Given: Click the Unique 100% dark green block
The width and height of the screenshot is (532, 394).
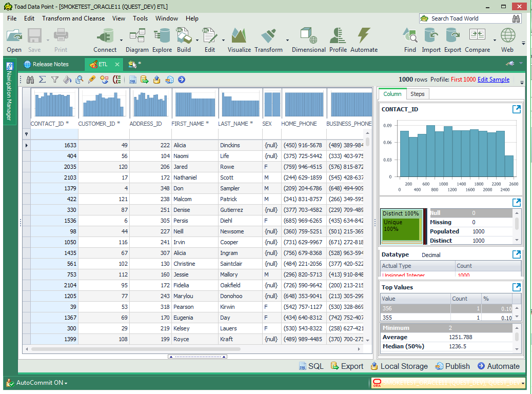Looking at the screenshot, I should [401, 229].
